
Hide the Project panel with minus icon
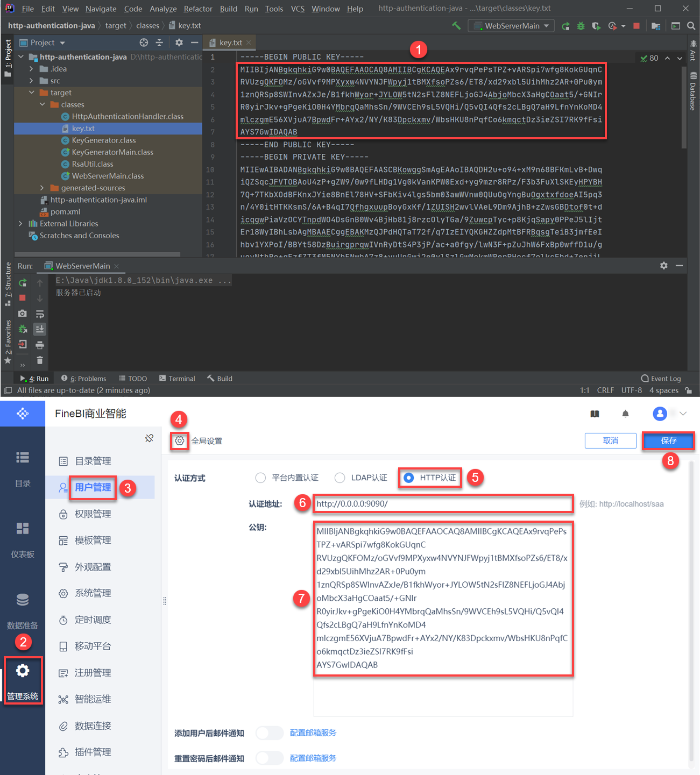pos(194,42)
